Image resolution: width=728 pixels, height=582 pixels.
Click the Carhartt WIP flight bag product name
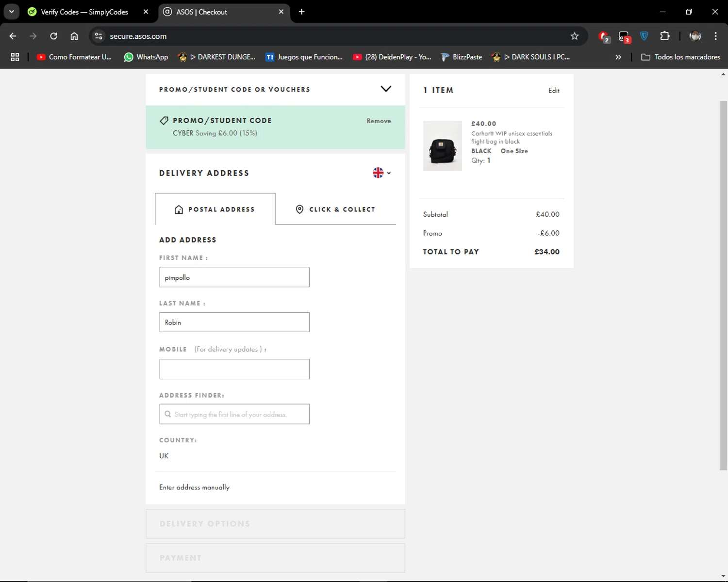tap(512, 137)
